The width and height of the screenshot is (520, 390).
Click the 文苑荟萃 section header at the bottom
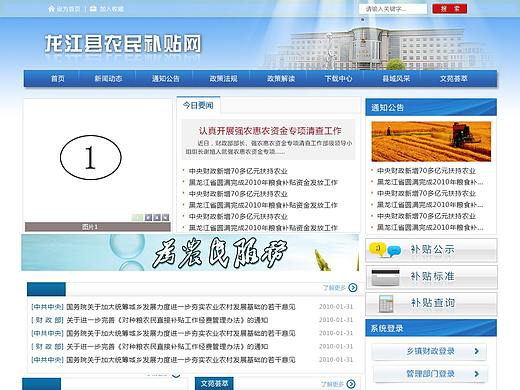(214, 384)
